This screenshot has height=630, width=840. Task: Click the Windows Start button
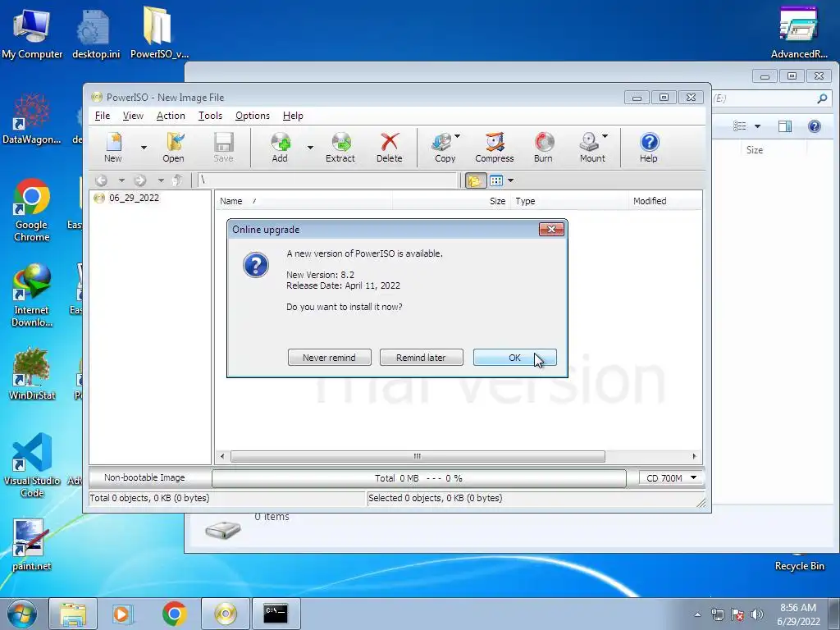tap(22, 614)
